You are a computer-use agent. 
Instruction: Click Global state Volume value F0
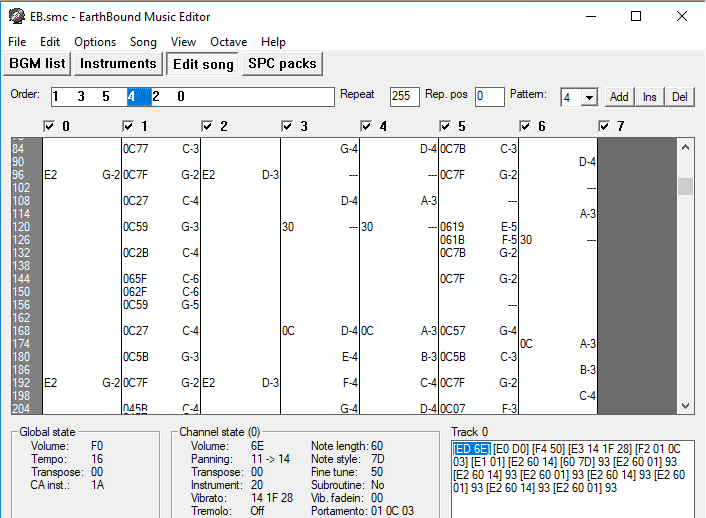point(97,446)
